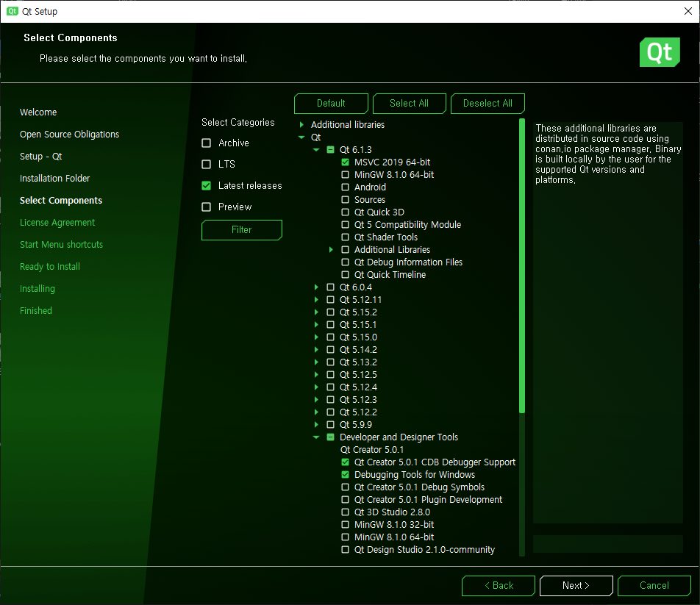Check Qt Design Studio 2.1.0-community
The width and height of the screenshot is (700, 605).
345,550
